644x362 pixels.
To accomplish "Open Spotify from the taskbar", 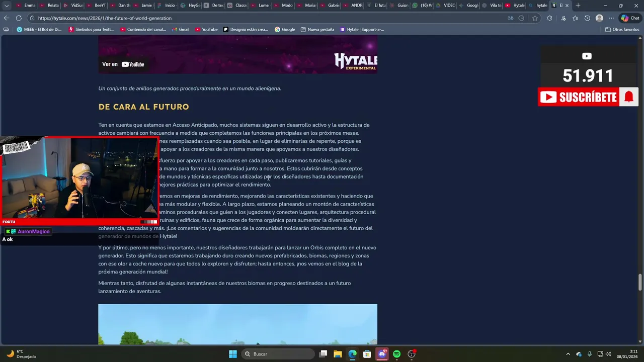I will [x=396, y=354].
